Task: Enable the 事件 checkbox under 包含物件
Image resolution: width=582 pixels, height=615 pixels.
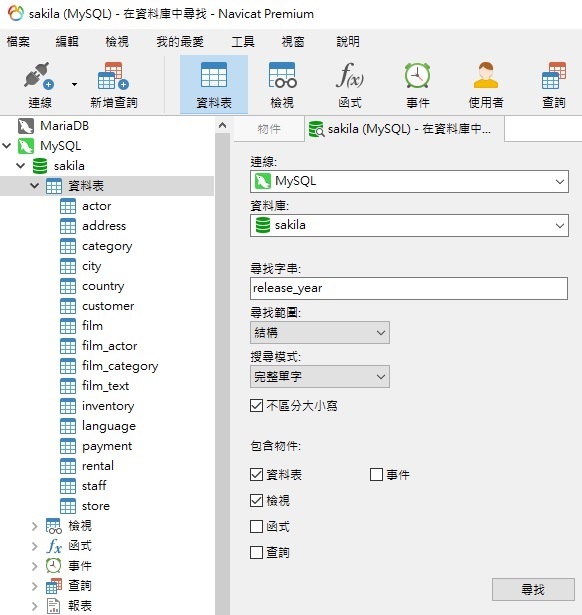Action: coord(376,475)
